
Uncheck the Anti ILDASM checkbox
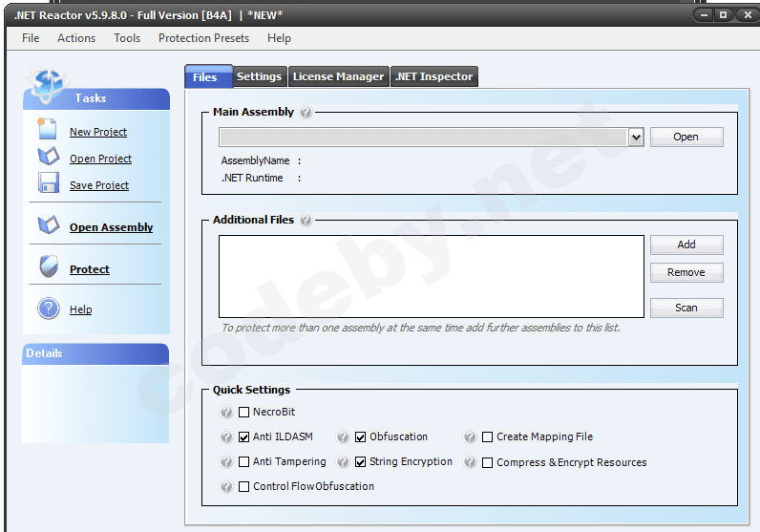pyautogui.click(x=243, y=436)
